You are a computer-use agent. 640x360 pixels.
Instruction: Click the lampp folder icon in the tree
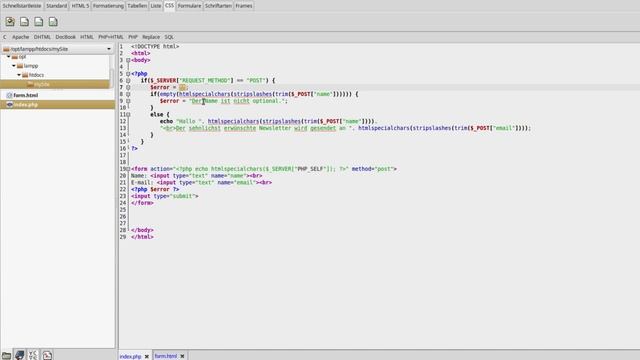tap(20, 66)
